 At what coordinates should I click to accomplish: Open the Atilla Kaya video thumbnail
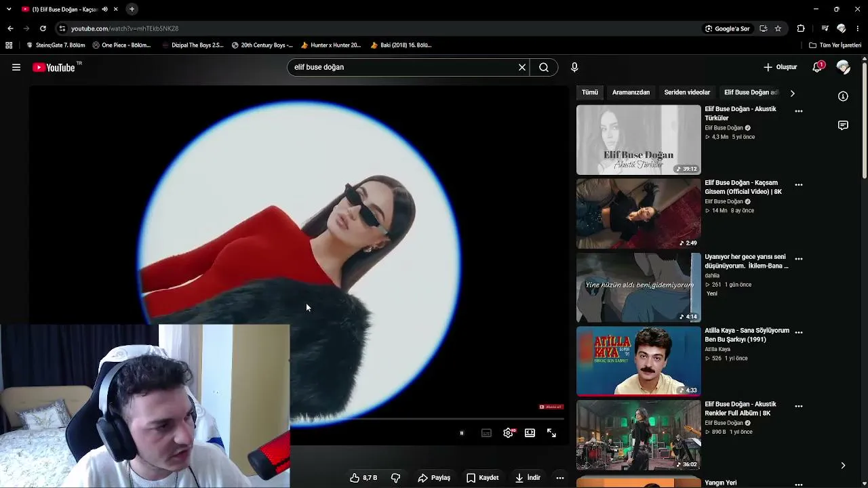[639, 361]
